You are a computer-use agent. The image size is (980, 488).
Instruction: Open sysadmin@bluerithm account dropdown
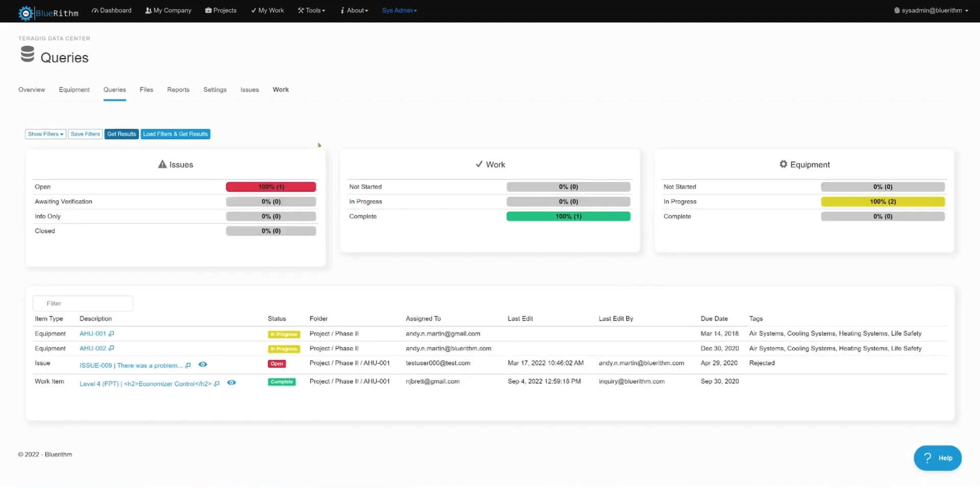coord(932,10)
